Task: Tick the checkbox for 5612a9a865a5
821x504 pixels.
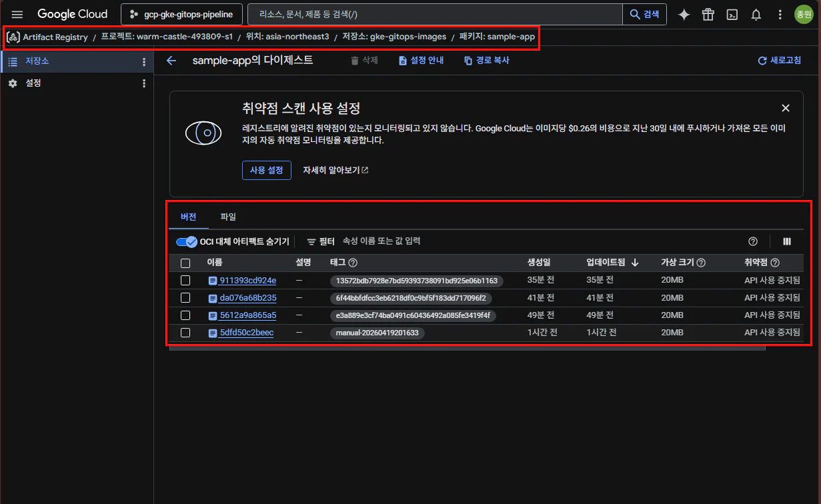Action: tap(185, 315)
